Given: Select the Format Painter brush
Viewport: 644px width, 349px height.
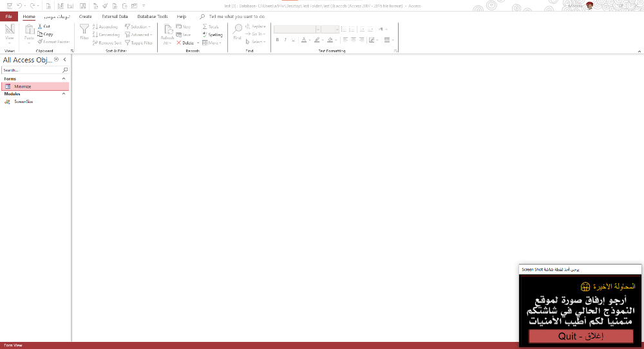Looking at the screenshot, I should 53,42.
